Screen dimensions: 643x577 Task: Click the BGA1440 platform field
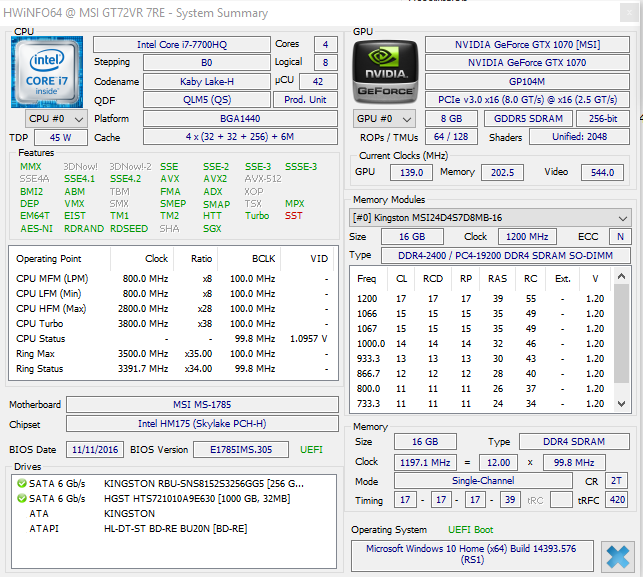pos(240,119)
